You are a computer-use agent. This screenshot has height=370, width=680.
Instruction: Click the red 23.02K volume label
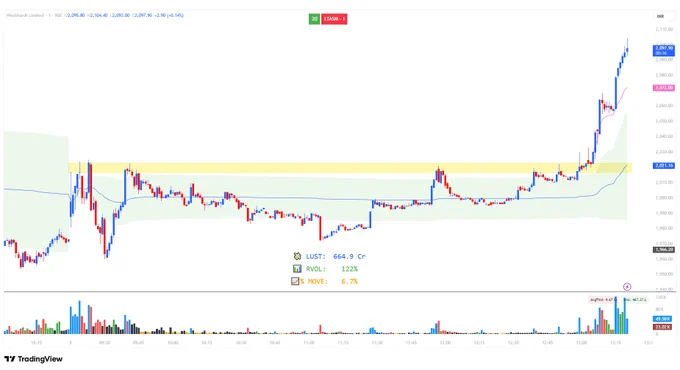click(662, 327)
